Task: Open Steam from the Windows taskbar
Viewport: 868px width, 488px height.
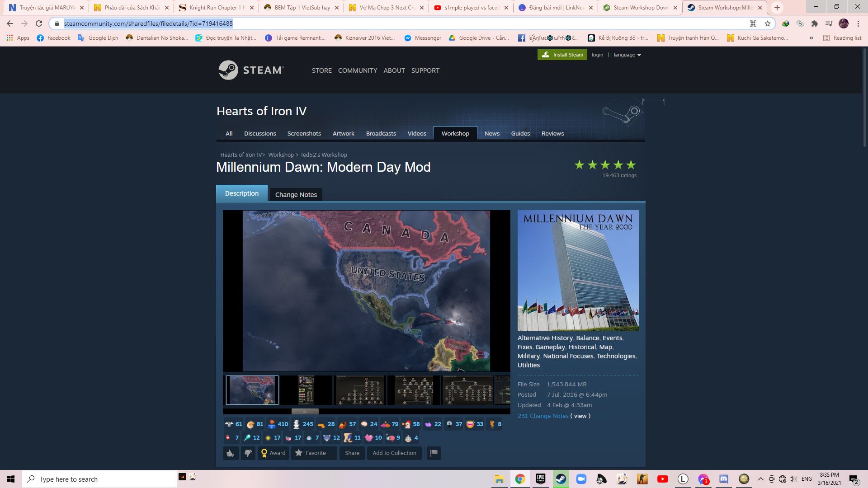Action: coord(561,479)
